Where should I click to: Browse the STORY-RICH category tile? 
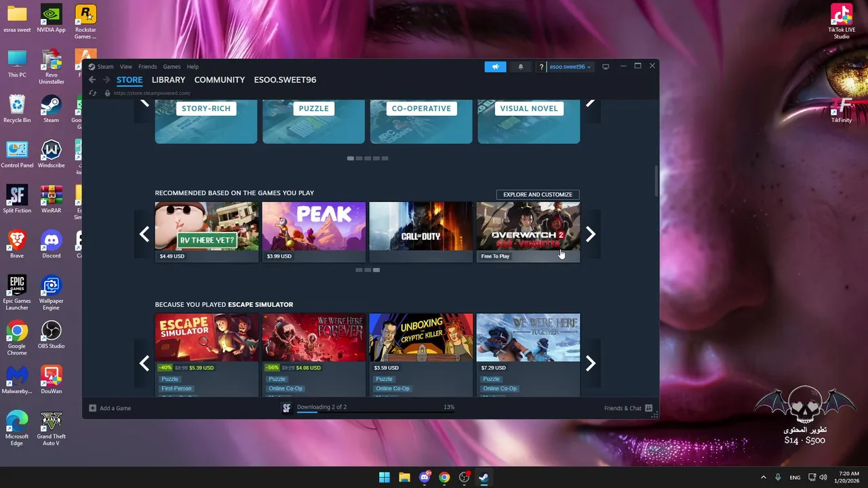[x=206, y=121]
